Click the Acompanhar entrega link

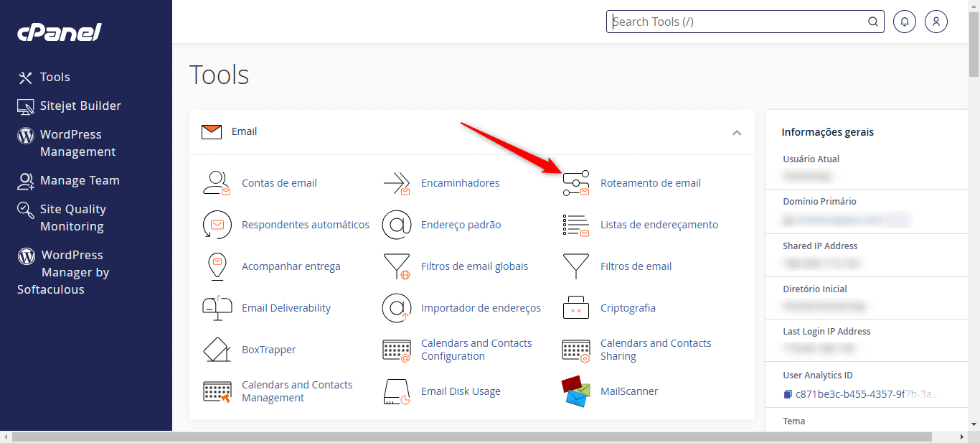(291, 266)
